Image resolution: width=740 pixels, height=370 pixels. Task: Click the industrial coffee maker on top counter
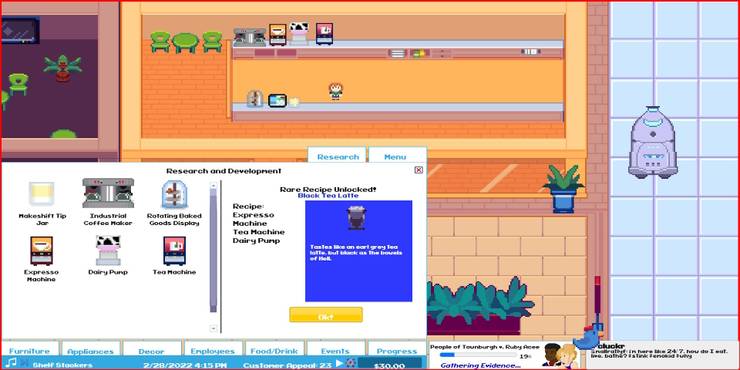(250, 37)
